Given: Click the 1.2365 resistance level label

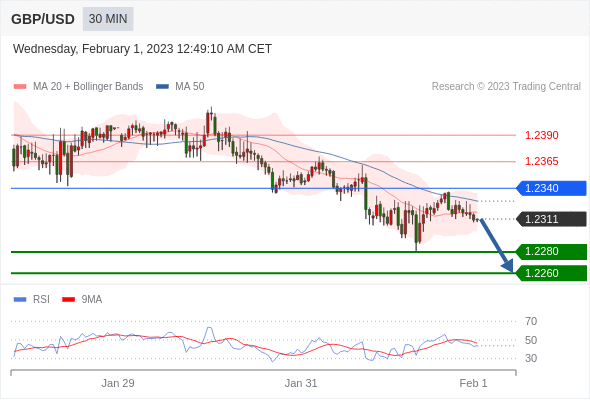Looking at the screenshot, I should click(x=541, y=161).
